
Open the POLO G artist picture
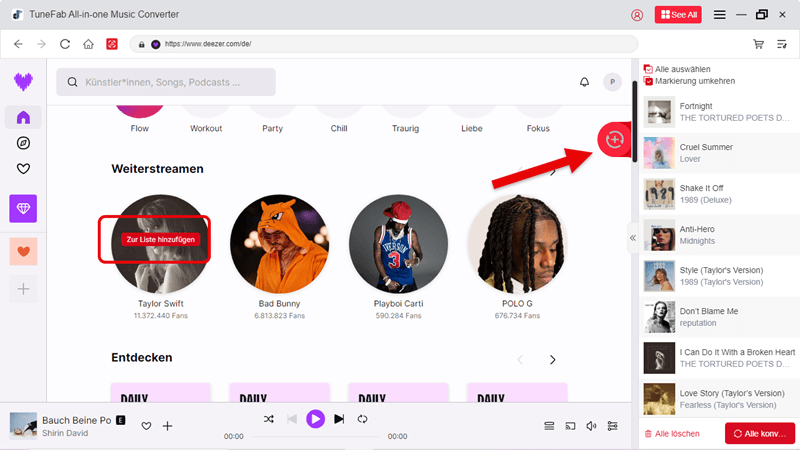517,244
